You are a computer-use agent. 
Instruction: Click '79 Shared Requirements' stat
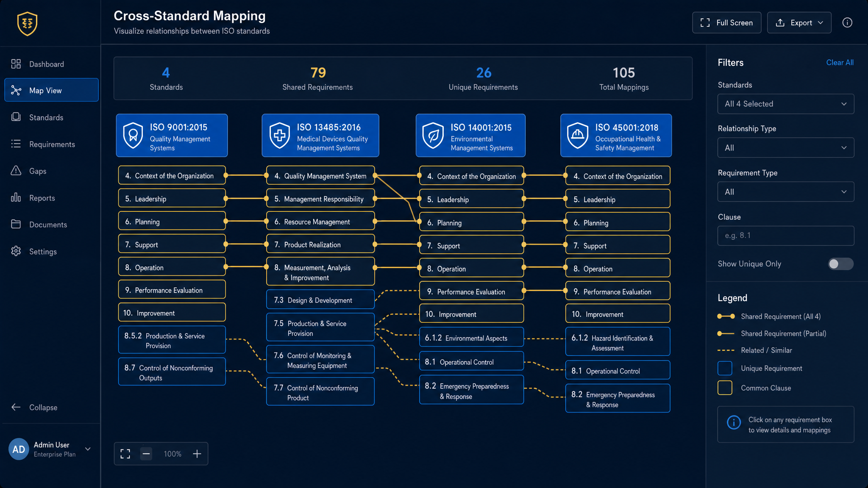pyautogui.click(x=317, y=78)
